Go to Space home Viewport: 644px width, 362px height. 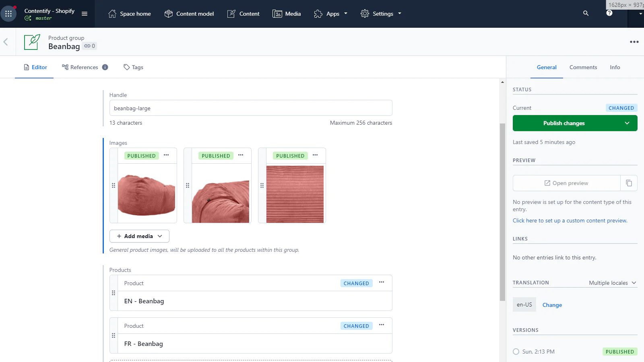pyautogui.click(x=130, y=14)
